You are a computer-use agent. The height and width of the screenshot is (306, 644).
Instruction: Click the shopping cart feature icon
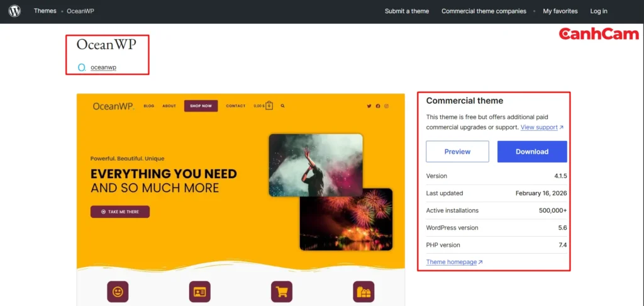tap(282, 292)
